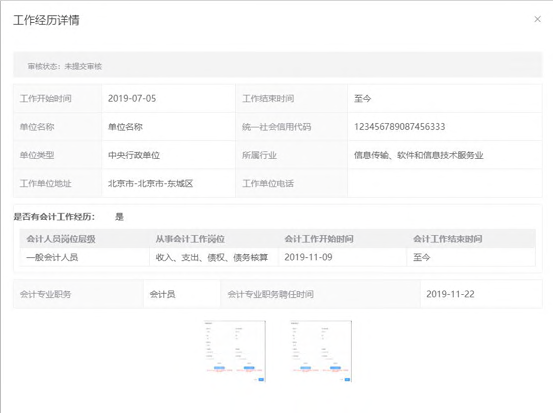Click the 从事会计工作岗位 column header
The width and height of the screenshot is (553, 413).
point(190,239)
